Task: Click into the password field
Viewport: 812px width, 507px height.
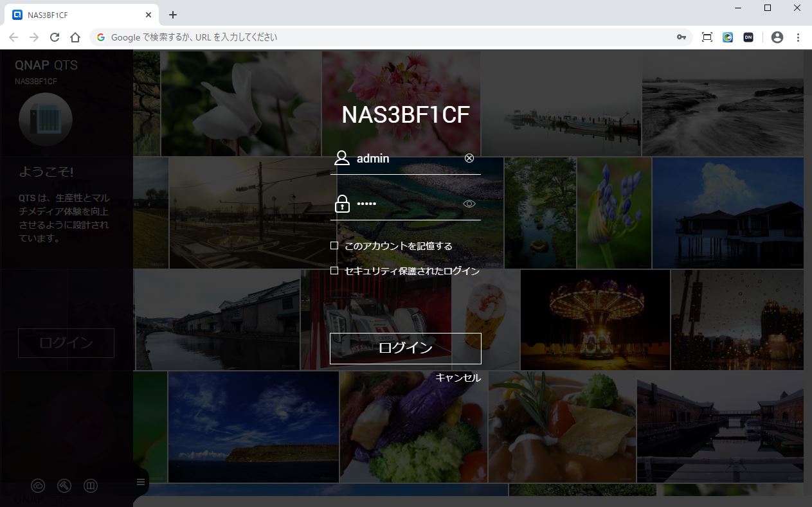Action: point(406,204)
